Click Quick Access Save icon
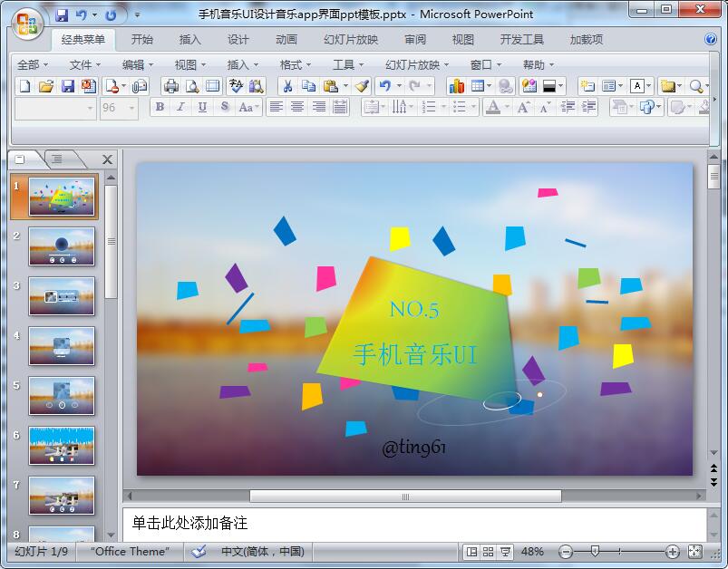The image size is (728, 569). pos(62,15)
